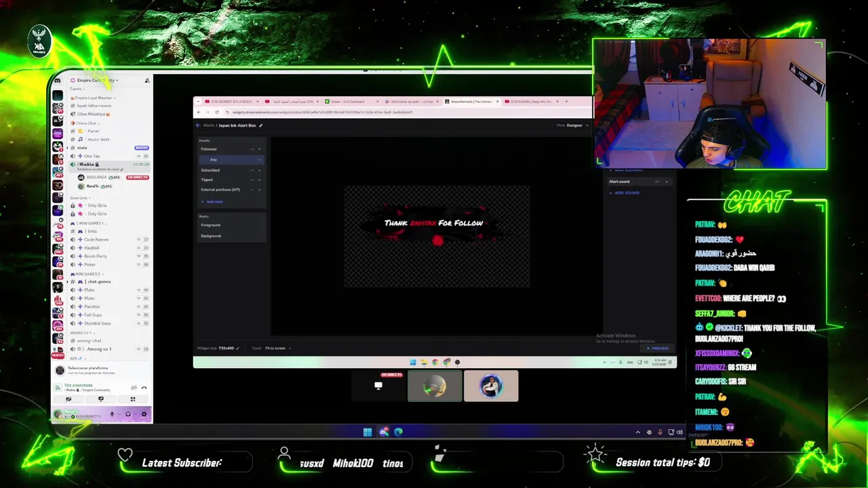Viewport: 868px width, 488px height.
Task: Toggle noise suppression in voice panel
Action: pyautogui.click(x=134, y=388)
